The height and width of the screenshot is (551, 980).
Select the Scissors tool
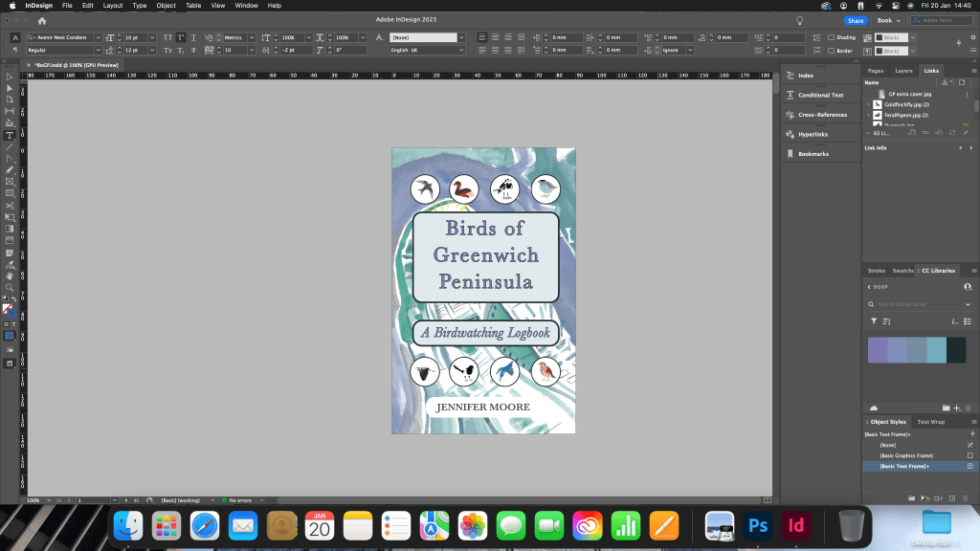click(x=10, y=205)
